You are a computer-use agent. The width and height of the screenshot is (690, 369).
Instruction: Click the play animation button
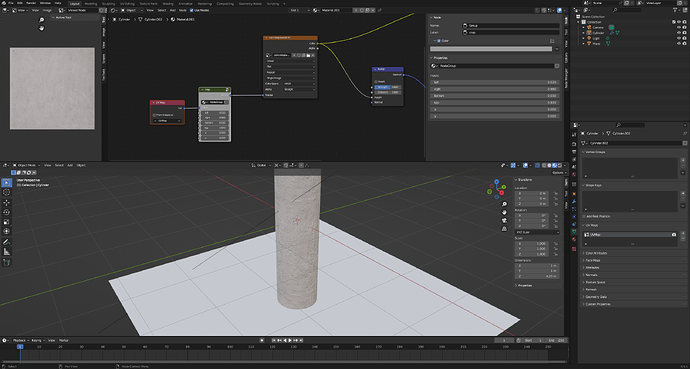290,340
